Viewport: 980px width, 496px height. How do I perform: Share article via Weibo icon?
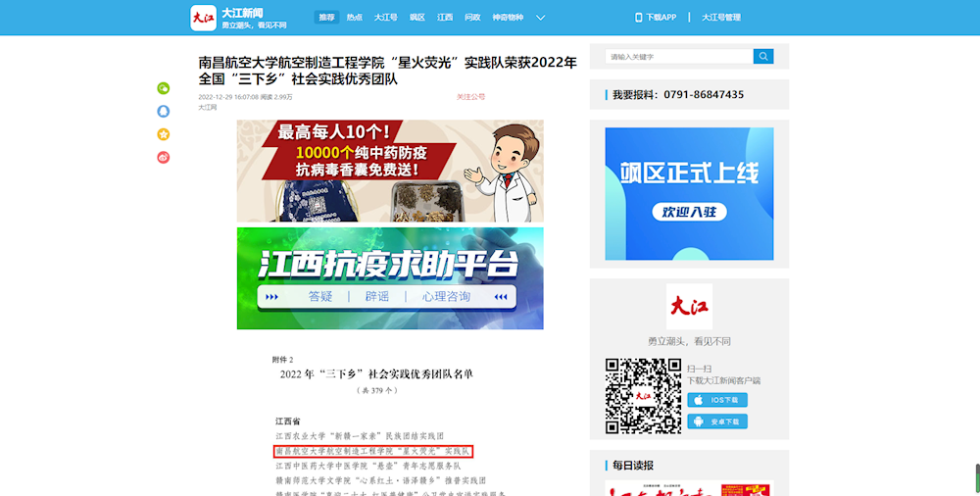point(164,157)
